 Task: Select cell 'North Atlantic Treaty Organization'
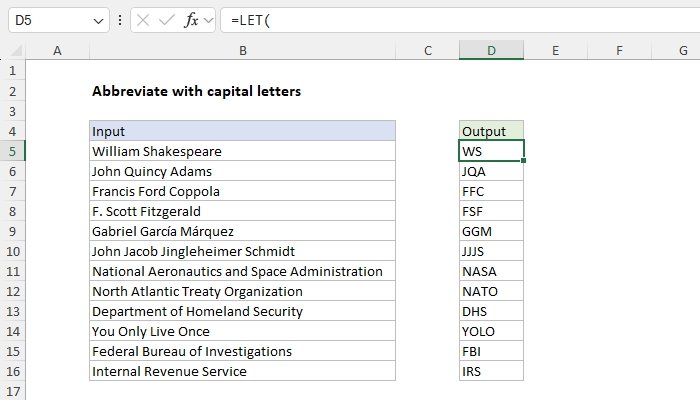[242, 292]
